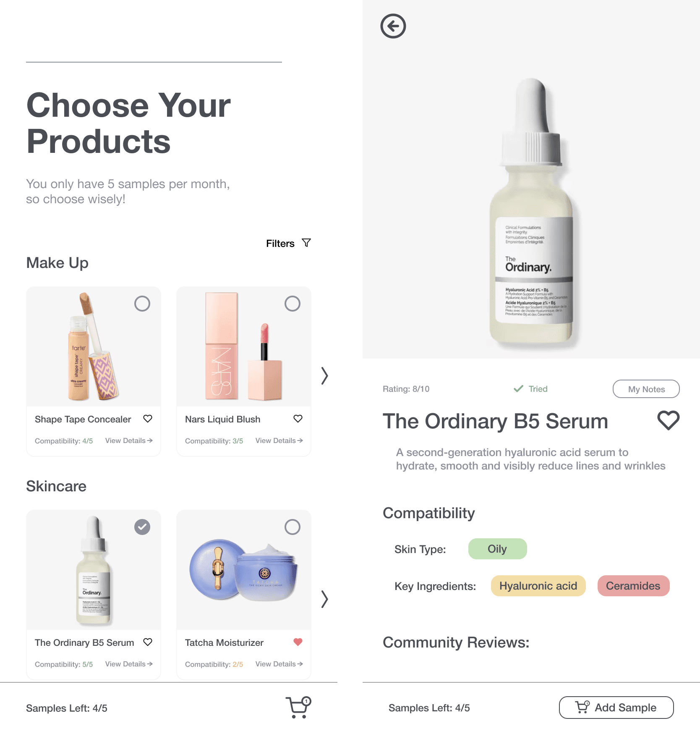Go back using the circled arrow icon
Screen dimensions: 700x734
(393, 26)
